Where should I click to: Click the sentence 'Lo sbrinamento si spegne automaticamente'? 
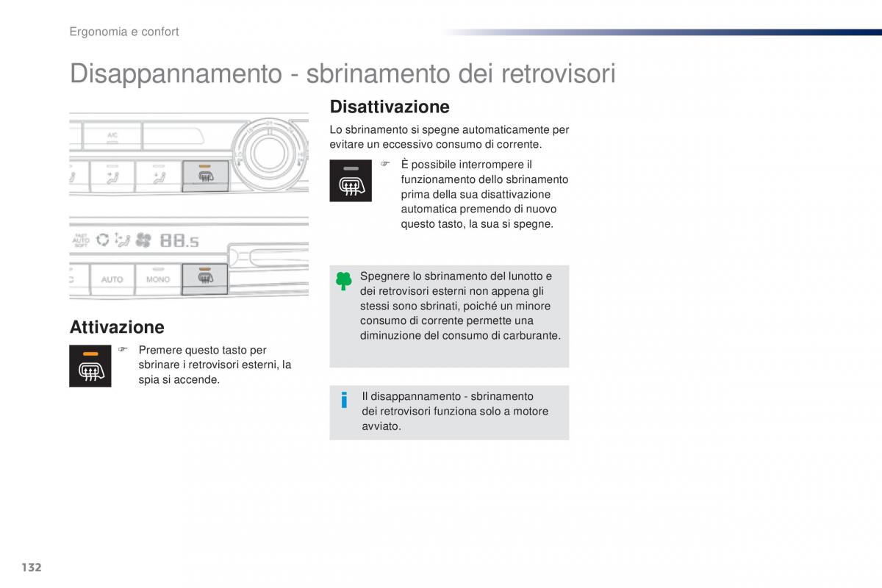pos(450,137)
